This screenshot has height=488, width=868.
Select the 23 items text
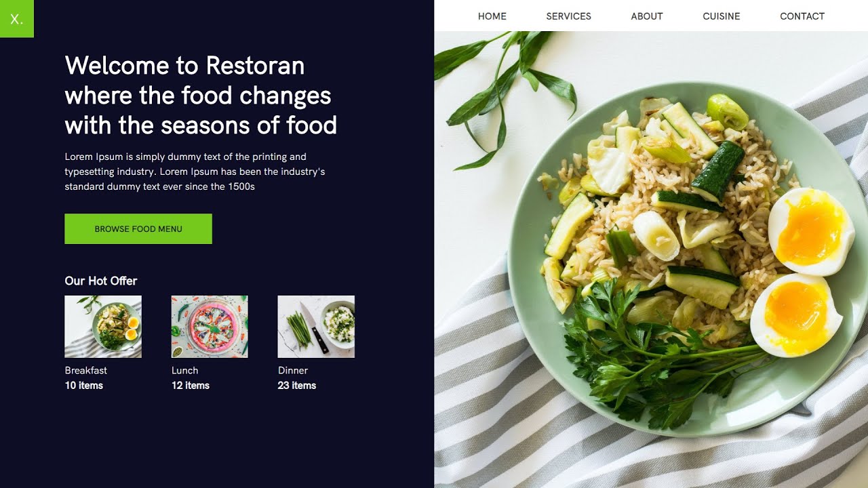297,386
